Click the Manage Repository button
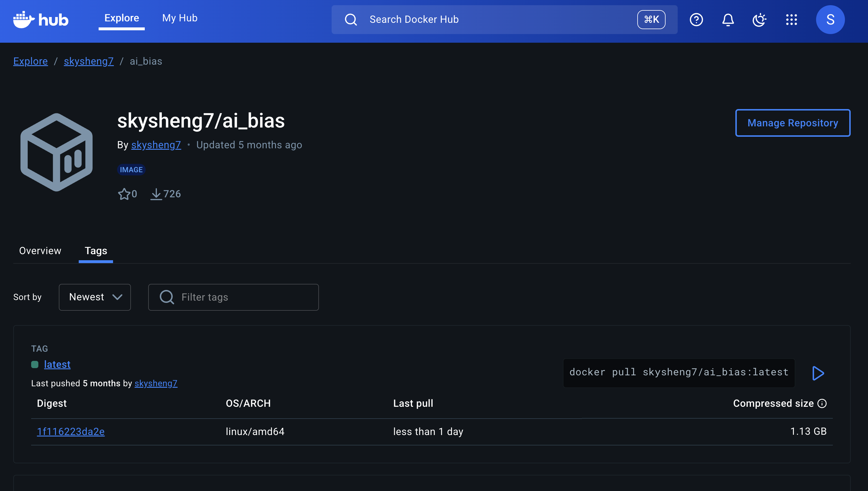 (792, 123)
